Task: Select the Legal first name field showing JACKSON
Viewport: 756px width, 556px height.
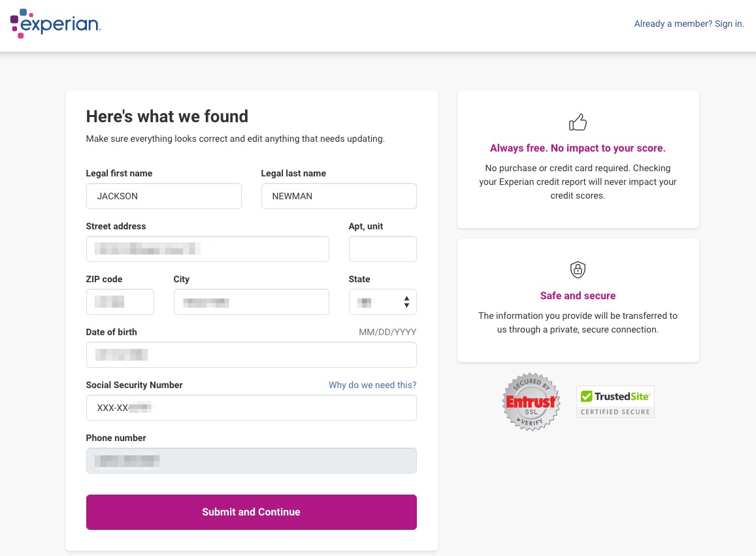Action: [x=163, y=196]
